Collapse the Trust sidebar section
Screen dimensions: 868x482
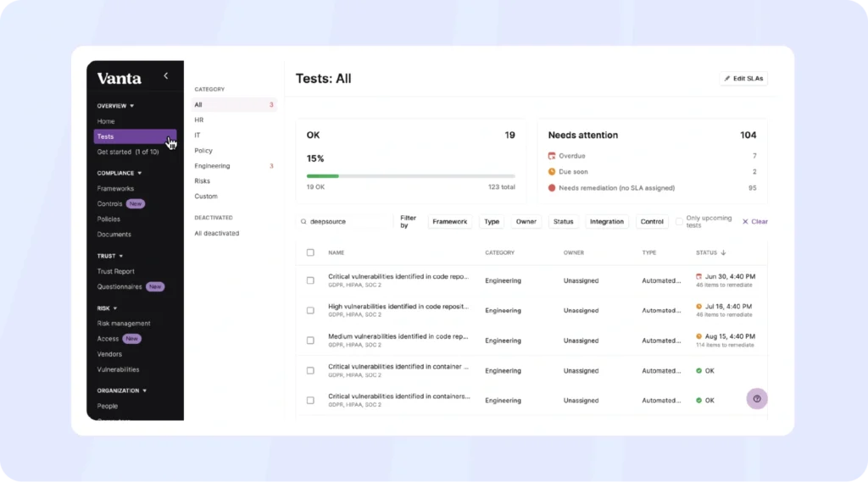click(109, 256)
